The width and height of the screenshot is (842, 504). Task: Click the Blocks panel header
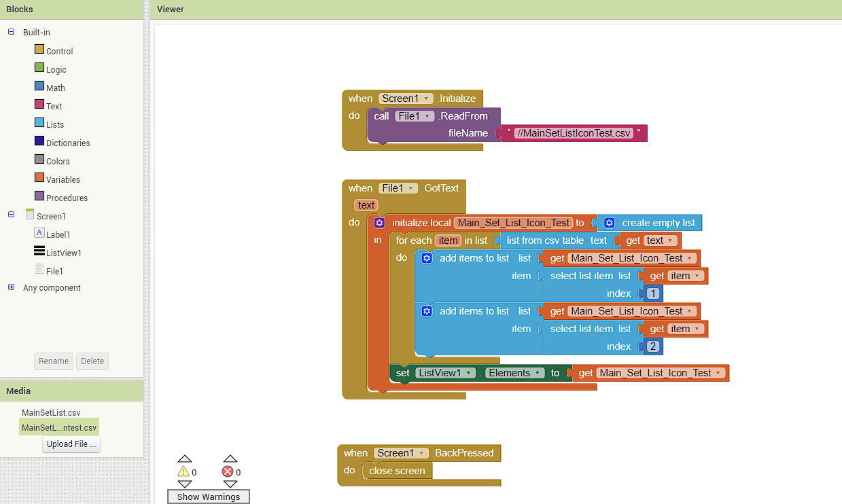[x=71, y=10]
